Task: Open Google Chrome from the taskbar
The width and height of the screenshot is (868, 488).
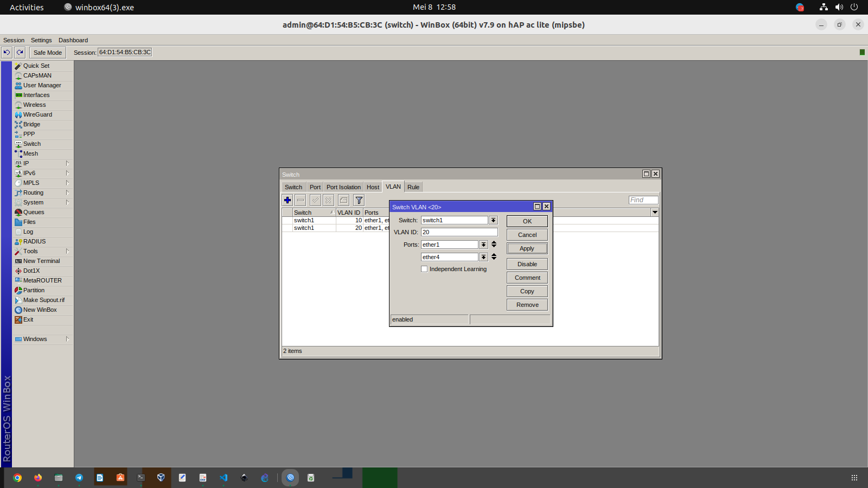Action: pyautogui.click(x=17, y=478)
